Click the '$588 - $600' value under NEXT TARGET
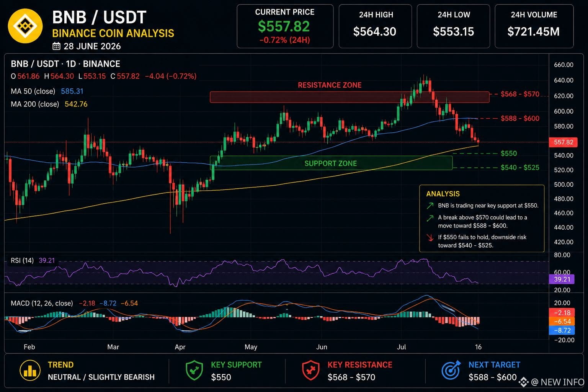 tap(493, 377)
